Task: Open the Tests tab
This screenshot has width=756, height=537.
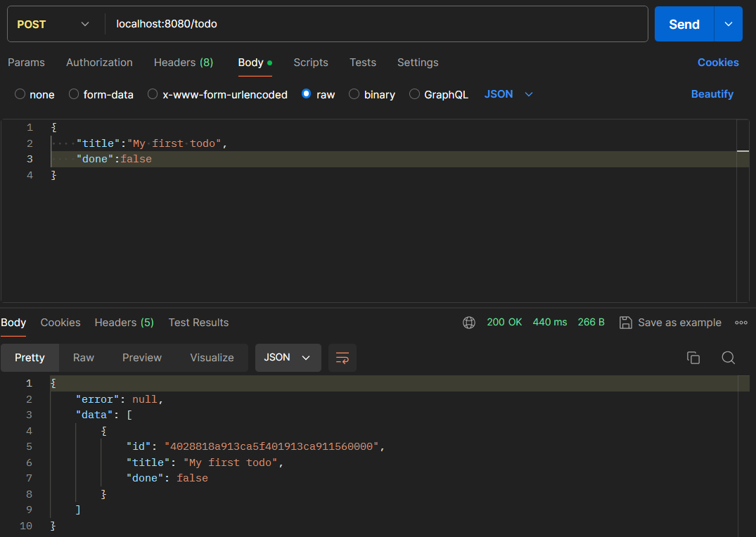Action: pos(363,63)
